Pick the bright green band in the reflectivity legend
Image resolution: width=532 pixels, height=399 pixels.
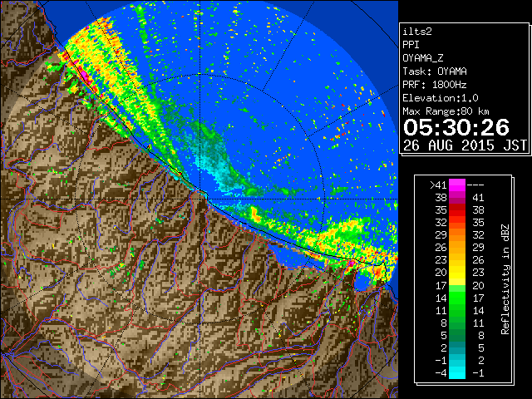coord(457,298)
